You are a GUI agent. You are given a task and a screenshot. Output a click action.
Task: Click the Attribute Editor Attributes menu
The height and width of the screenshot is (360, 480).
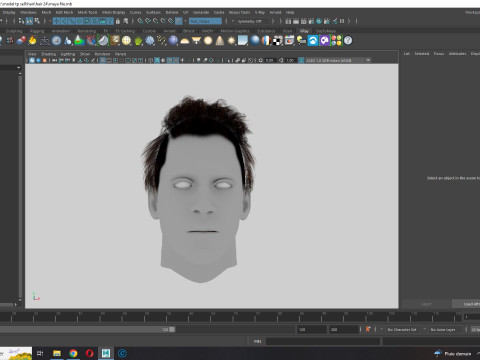457,54
